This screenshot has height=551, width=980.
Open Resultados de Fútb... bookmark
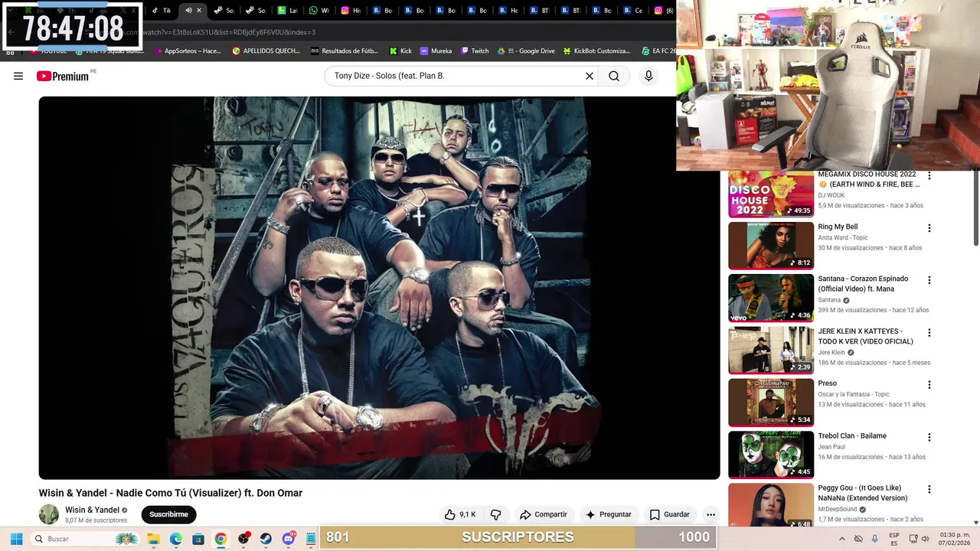(345, 51)
